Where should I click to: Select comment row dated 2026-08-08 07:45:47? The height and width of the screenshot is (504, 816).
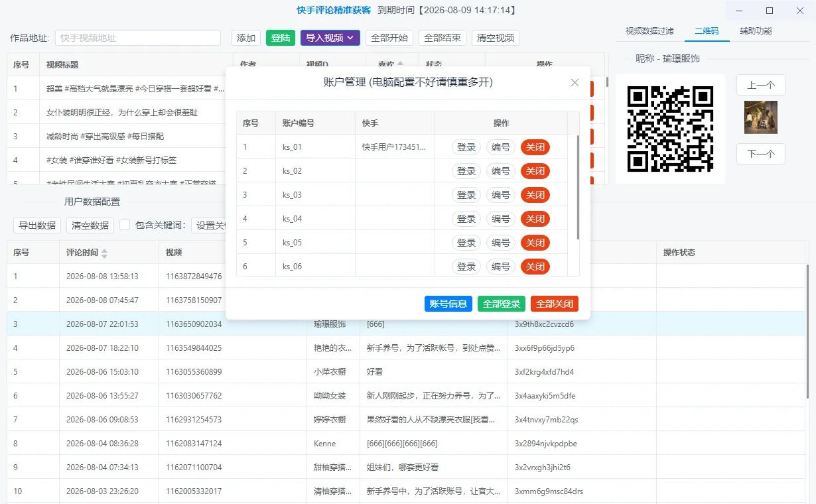tap(406, 300)
